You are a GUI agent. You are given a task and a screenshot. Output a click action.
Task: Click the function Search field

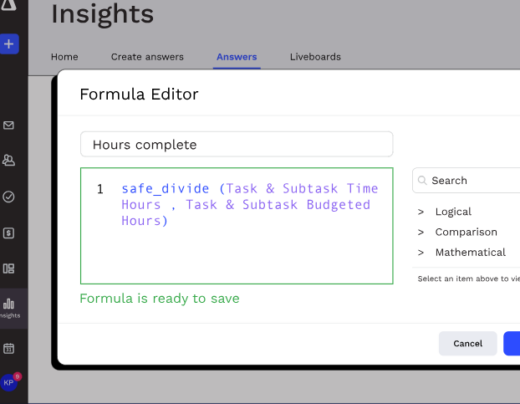point(467,180)
